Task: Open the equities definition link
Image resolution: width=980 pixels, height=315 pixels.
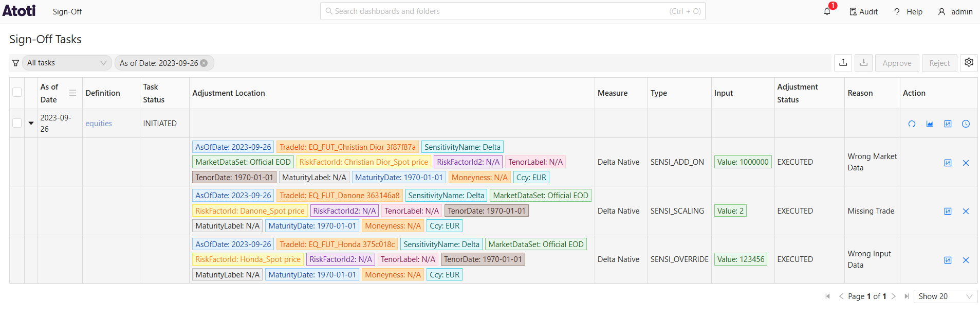Action: [x=99, y=124]
